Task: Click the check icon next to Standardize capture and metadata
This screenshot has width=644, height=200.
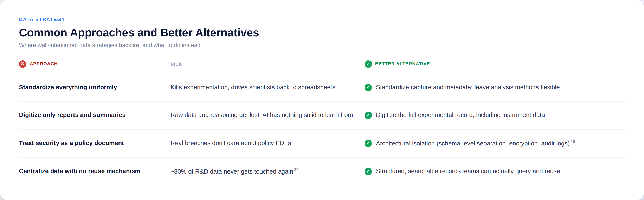Action: point(368,87)
